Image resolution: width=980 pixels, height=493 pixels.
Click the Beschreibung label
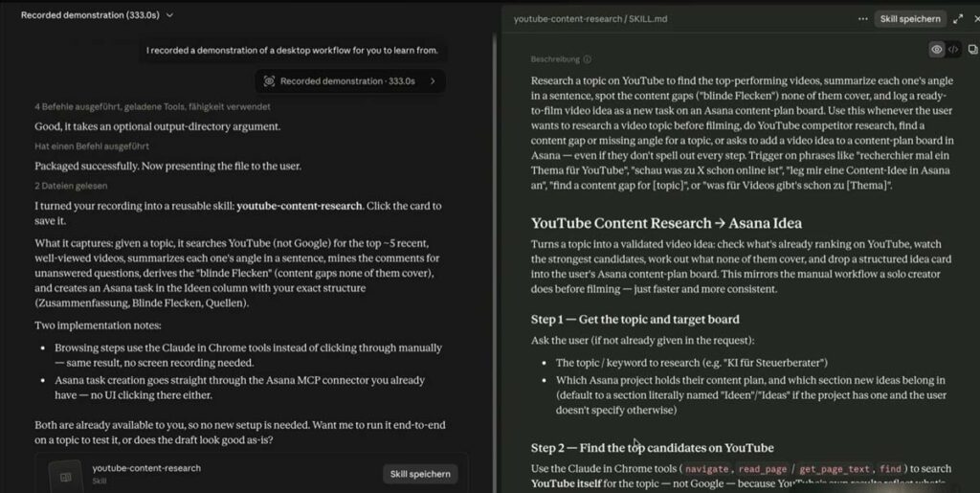pyautogui.click(x=555, y=59)
